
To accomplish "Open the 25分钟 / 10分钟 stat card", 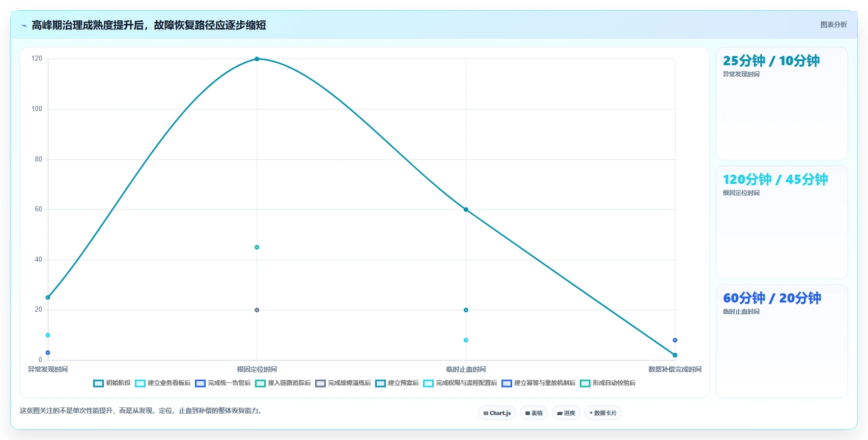I will click(x=782, y=104).
